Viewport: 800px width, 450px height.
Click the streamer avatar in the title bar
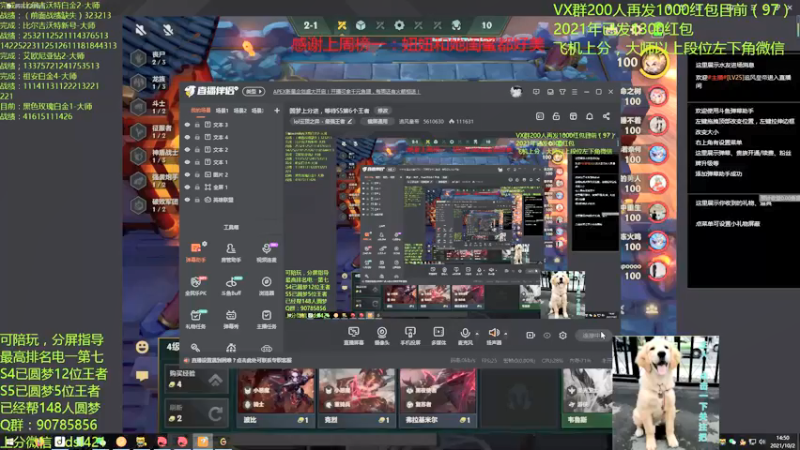click(x=516, y=92)
